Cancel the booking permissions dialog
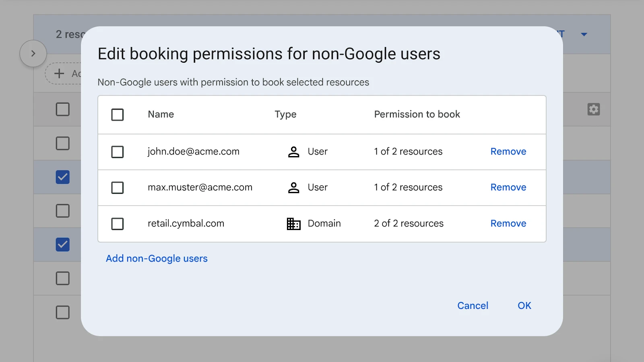 coord(473,306)
